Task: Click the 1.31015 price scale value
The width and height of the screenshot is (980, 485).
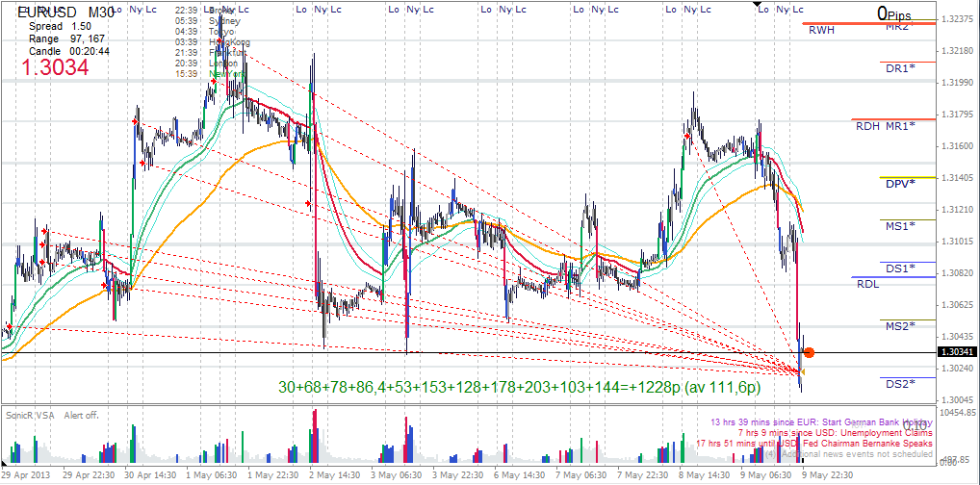Action: coord(960,242)
